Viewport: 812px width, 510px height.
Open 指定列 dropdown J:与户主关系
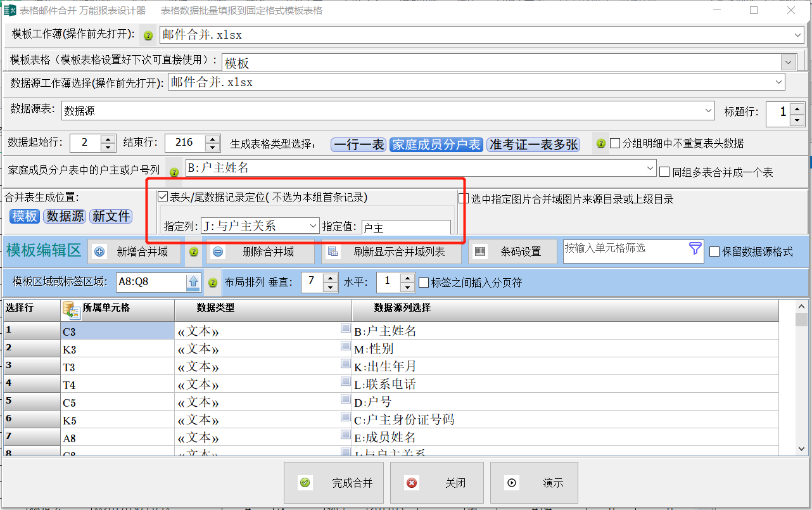(x=313, y=226)
